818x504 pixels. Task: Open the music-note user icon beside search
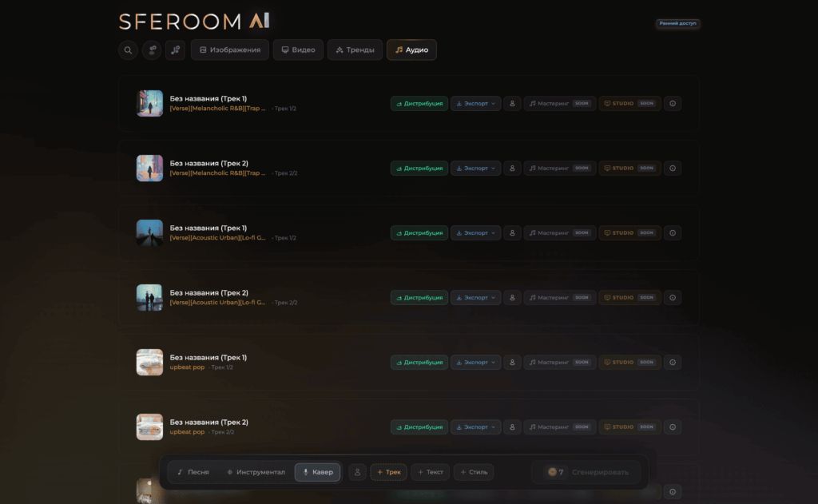(x=175, y=50)
